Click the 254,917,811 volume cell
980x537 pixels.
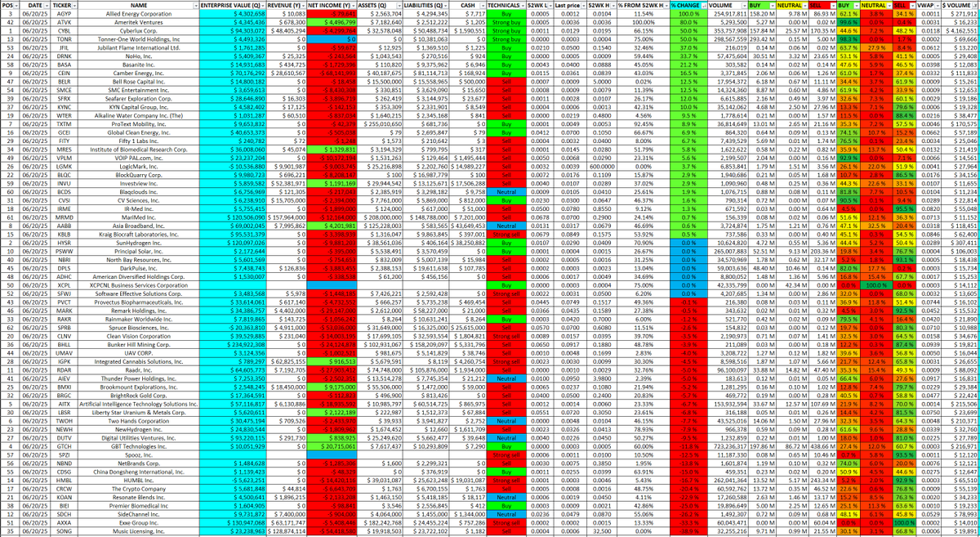(x=728, y=15)
